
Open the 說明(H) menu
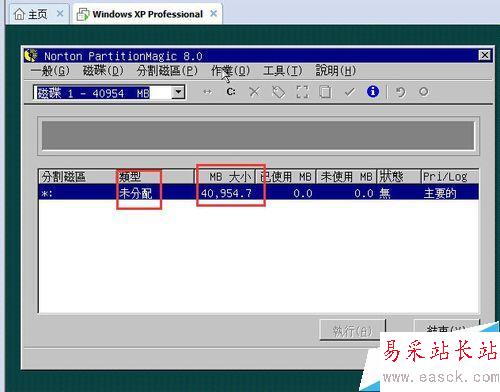point(336,71)
